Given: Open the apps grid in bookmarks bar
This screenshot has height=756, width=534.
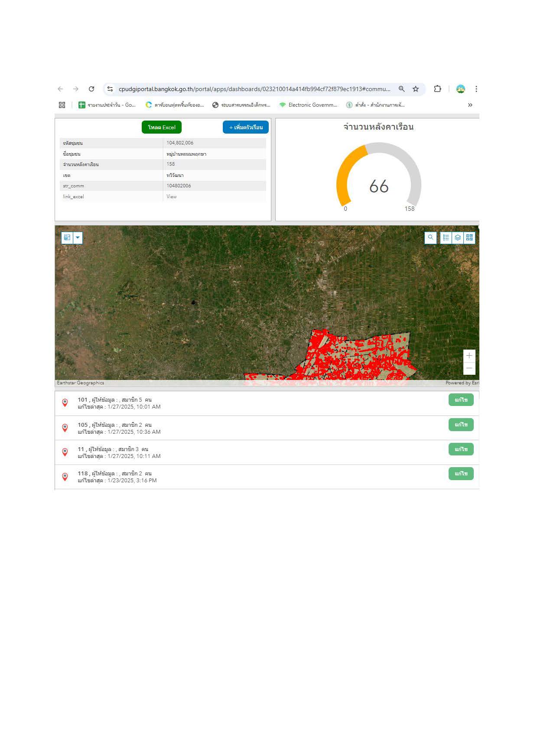Looking at the screenshot, I should coord(62,105).
